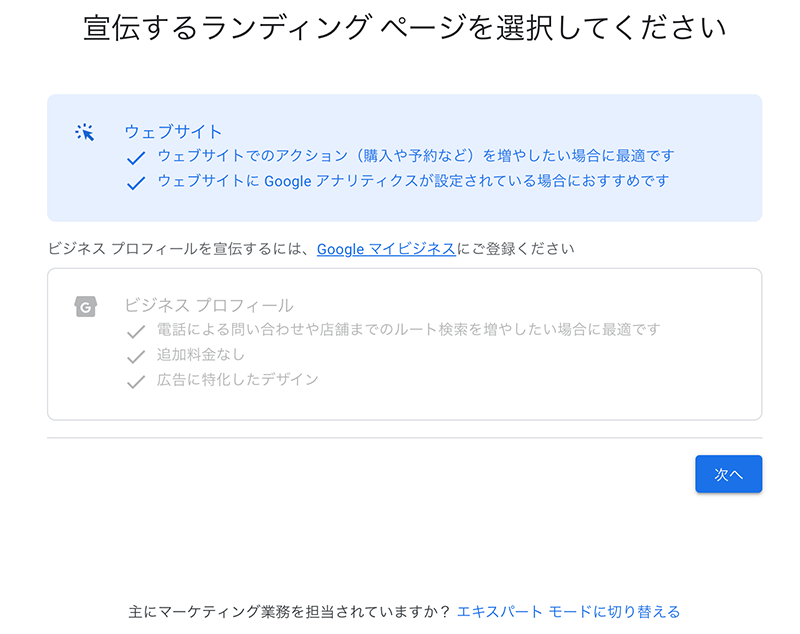Click checkmark next to 電話による問い合わせ line

[x=136, y=332]
